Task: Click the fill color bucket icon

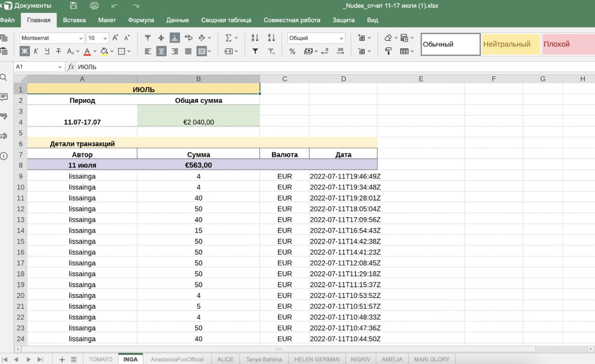Action: (104, 51)
